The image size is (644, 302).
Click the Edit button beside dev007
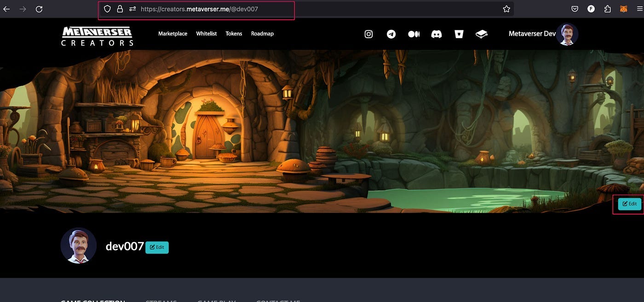pyautogui.click(x=157, y=247)
